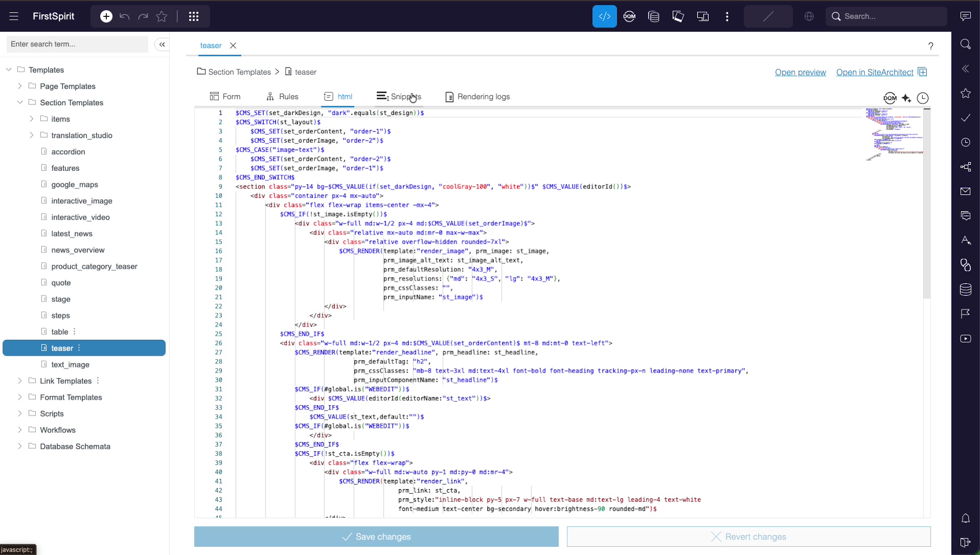Open tasks checkmark in right sidebar
Image resolution: width=980 pixels, height=555 pixels.
(965, 118)
